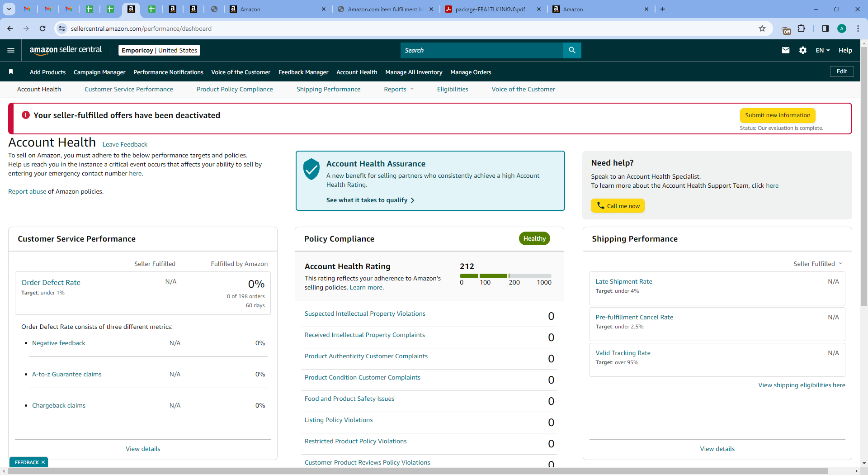The image size is (868, 475).
Task: Open Suspected Intellectual Property Violations
Action: coord(365,313)
